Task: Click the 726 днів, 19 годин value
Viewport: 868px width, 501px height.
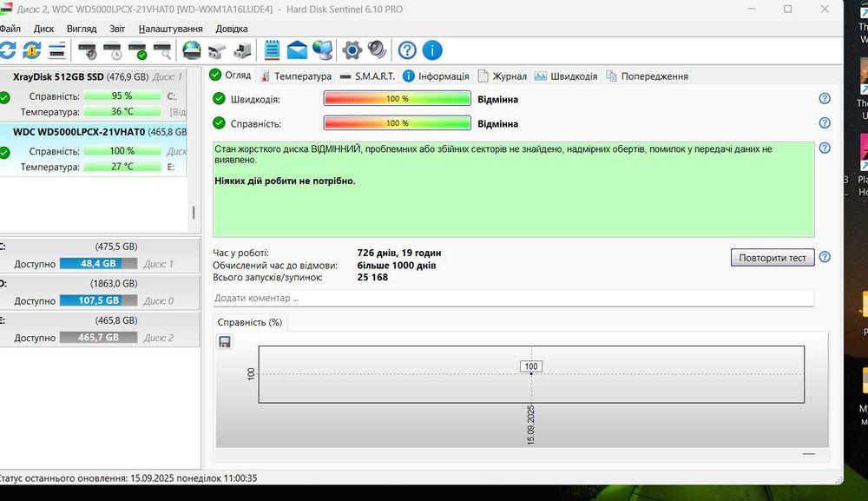Action: 399,253
